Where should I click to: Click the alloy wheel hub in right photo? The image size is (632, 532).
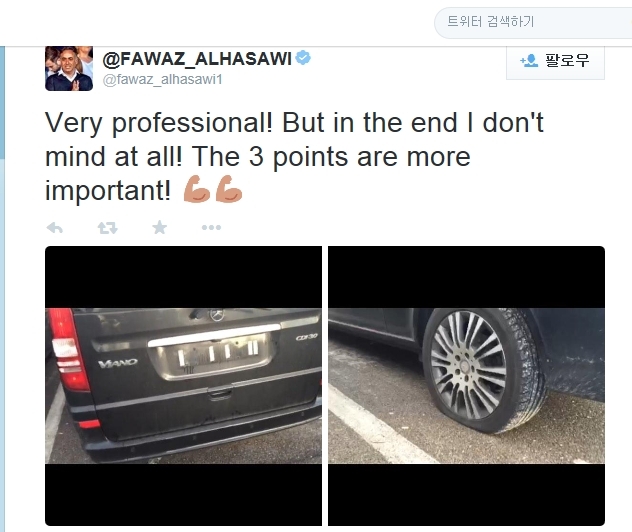pos(468,365)
